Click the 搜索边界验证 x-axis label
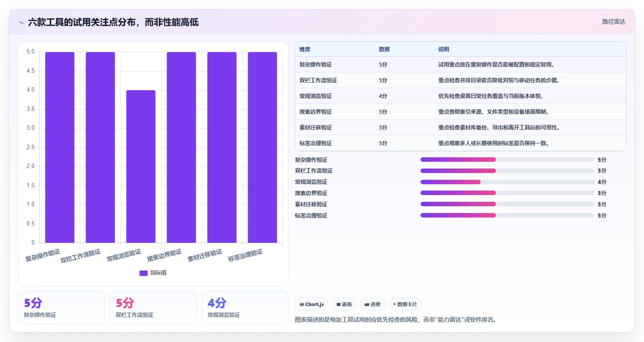 coord(164,255)
